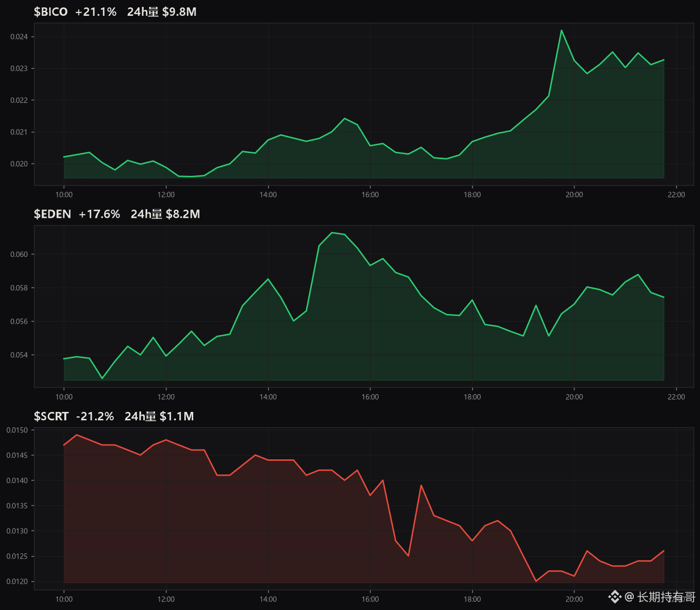Click 0.021 on the BICO price axis

click(x=19, y=132)
